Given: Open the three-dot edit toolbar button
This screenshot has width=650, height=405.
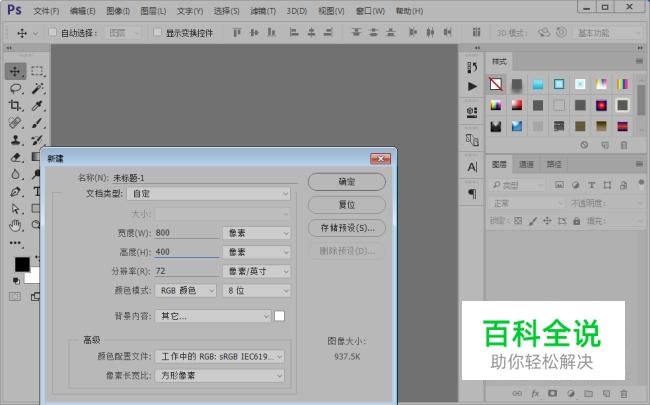Looking at the screenshot, I should [15, 243].
